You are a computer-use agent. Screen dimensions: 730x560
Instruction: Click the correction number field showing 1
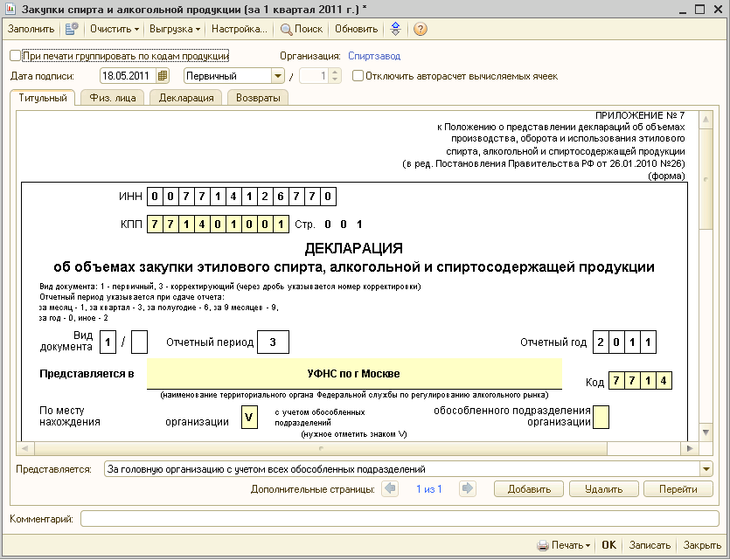tap(314, 76)
